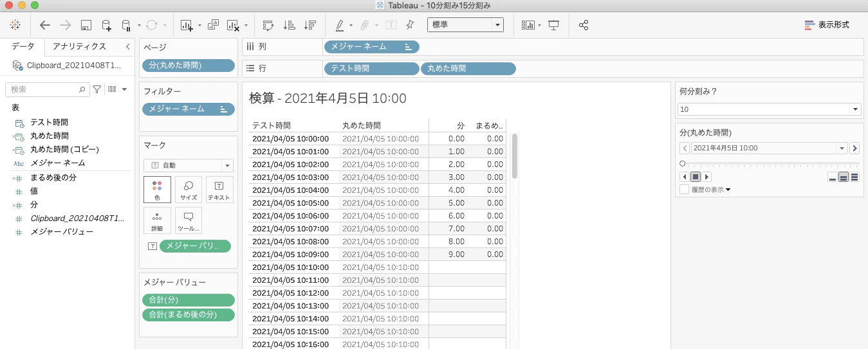Open dropdown arrow next to new worksheet icon
The image size is (868, 349).
click(x=199, y=26)
